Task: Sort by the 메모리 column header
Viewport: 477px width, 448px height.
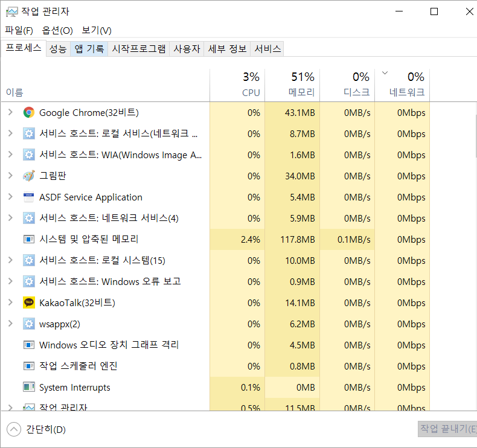Action: tap(292, 85)
